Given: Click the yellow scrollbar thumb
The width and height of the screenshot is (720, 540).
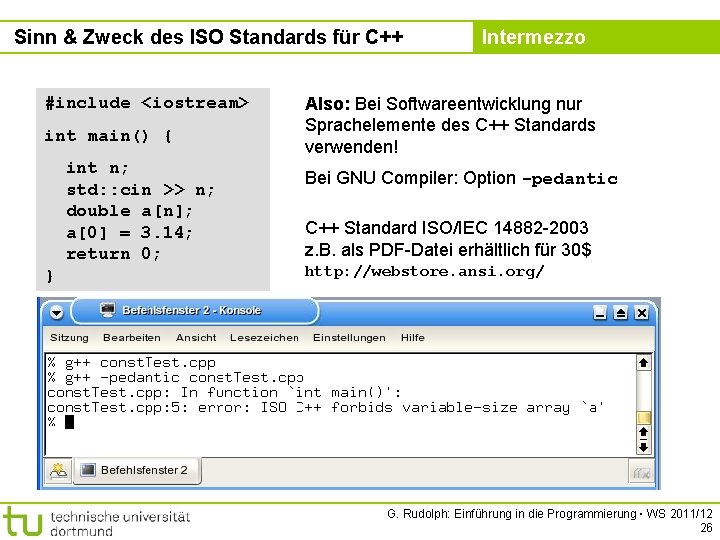Looking at the screenshot, I should pos(644,418).
